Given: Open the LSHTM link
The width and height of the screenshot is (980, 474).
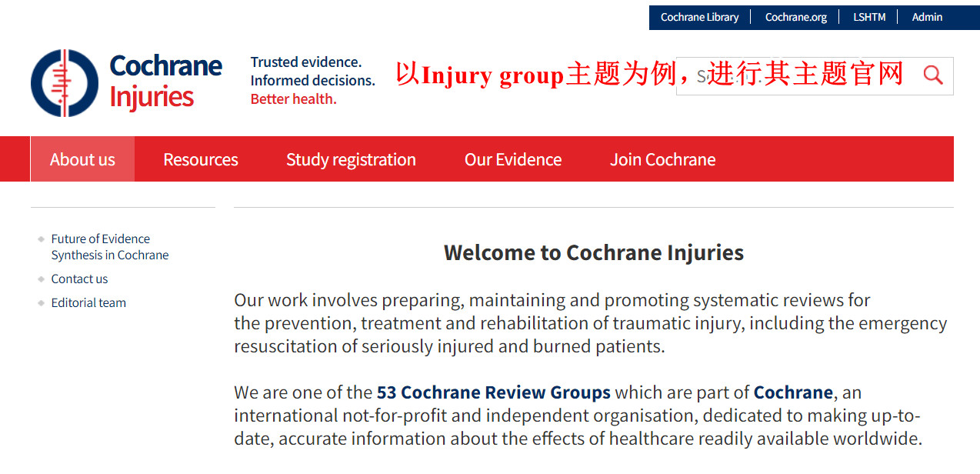Looking at the screenshot, I should click(869, 17).
